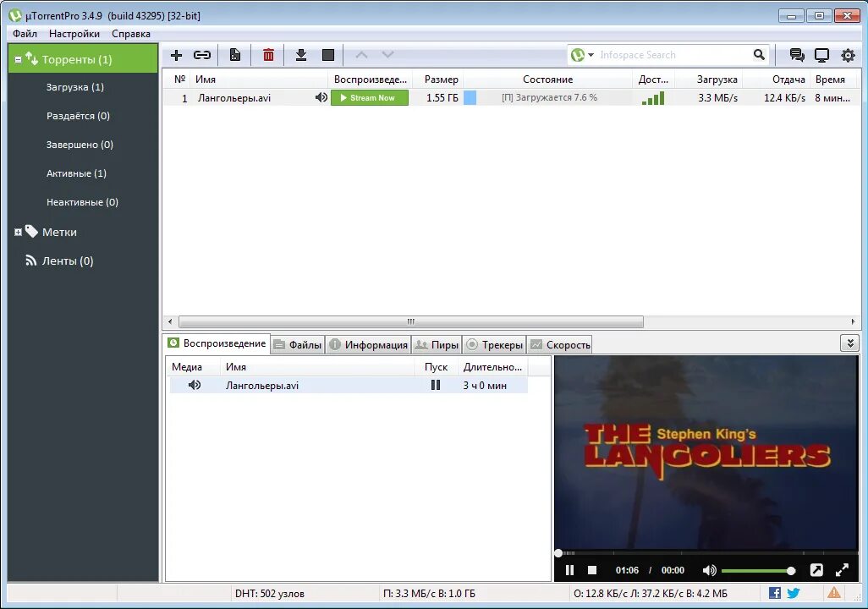Click the horizontal scrollbar thumb

[x=411, y=321]
